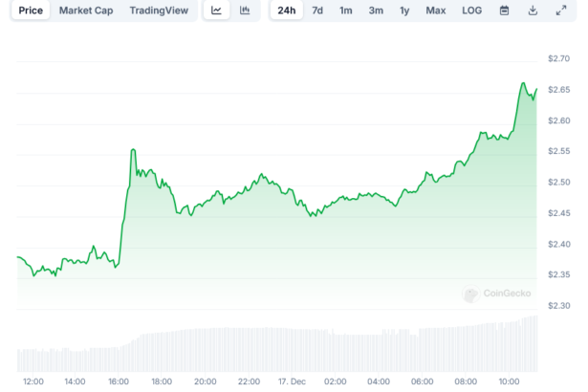Open the calendar date range picker
The image size is (588, 392).
pos(504,11)
